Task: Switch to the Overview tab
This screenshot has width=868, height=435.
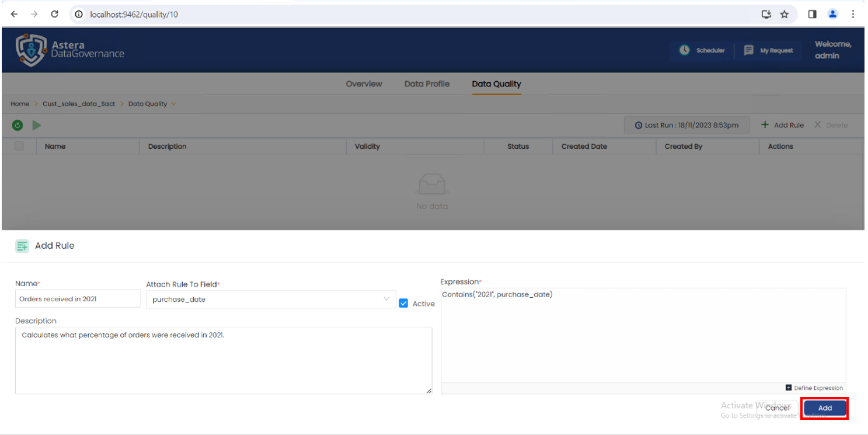Action: click(x=364, y=84)
